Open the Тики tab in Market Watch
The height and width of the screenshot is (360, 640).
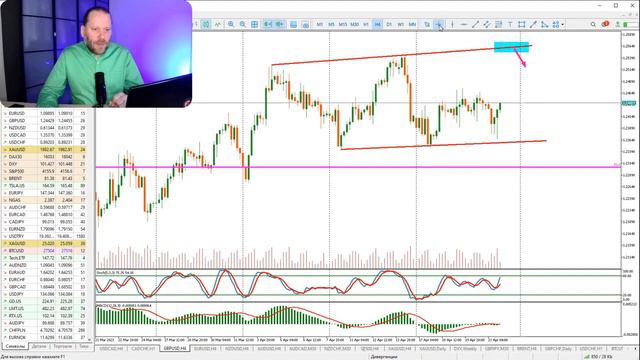84,346
